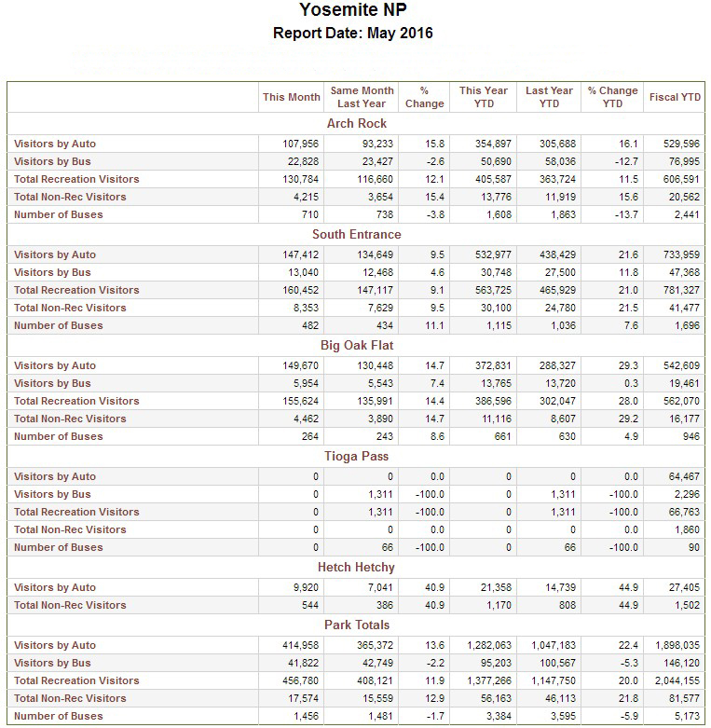Select Park Totals buses value 1,456

coord(306,717)
